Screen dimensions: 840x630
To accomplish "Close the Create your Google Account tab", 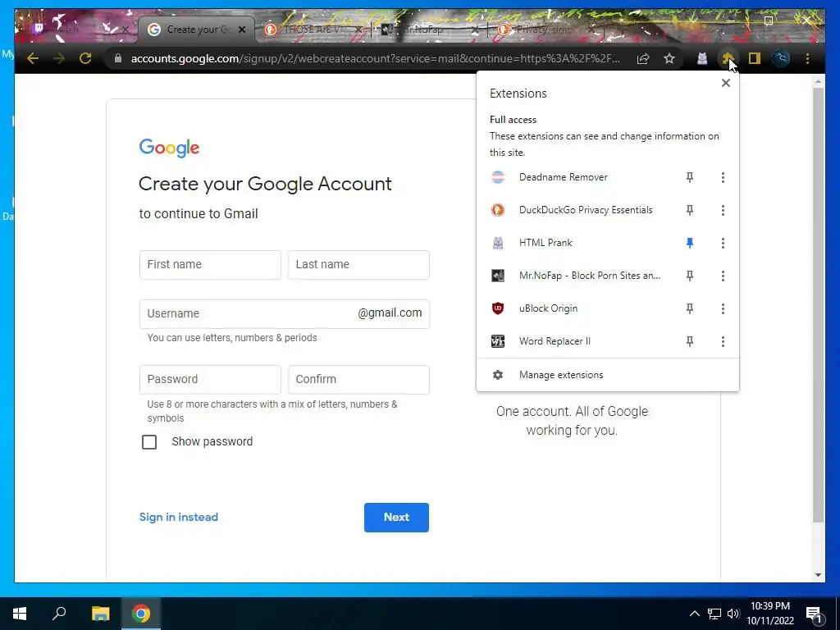I will [242, 30].
